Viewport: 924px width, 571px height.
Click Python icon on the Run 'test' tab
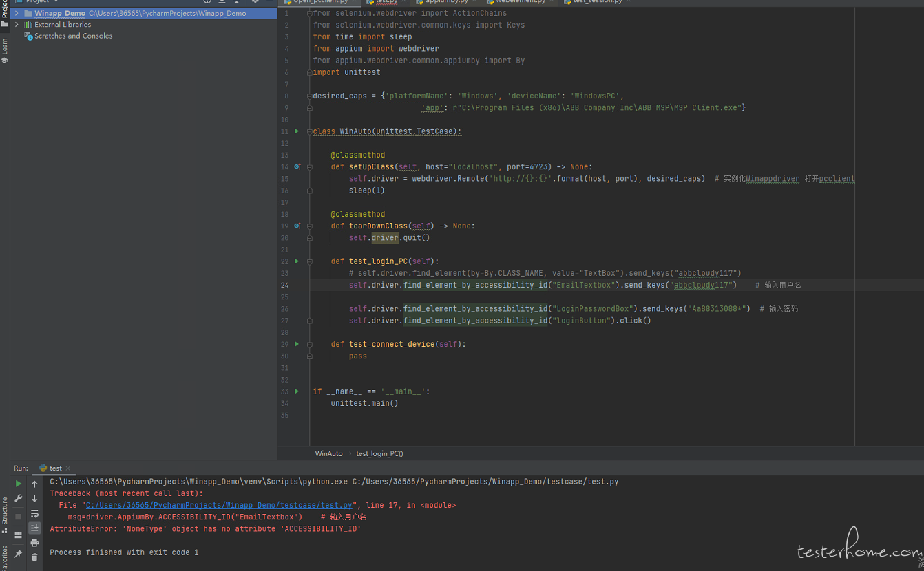tap(43, 468)
